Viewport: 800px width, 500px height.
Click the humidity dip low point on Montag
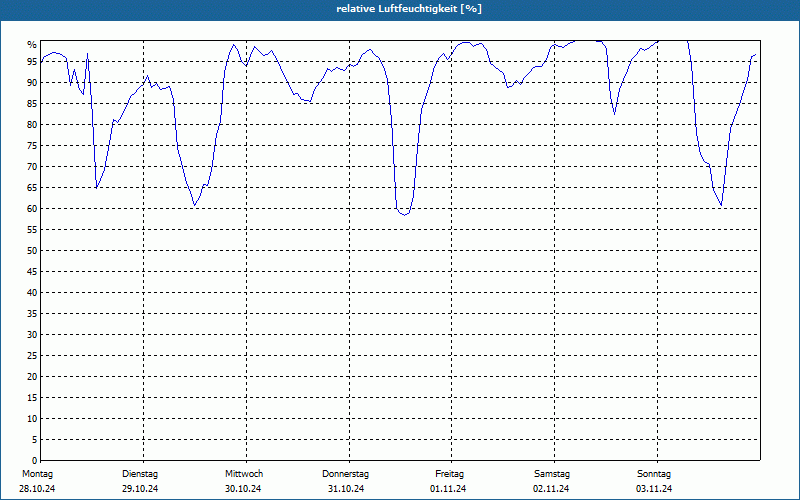click(x=97, y=188)
